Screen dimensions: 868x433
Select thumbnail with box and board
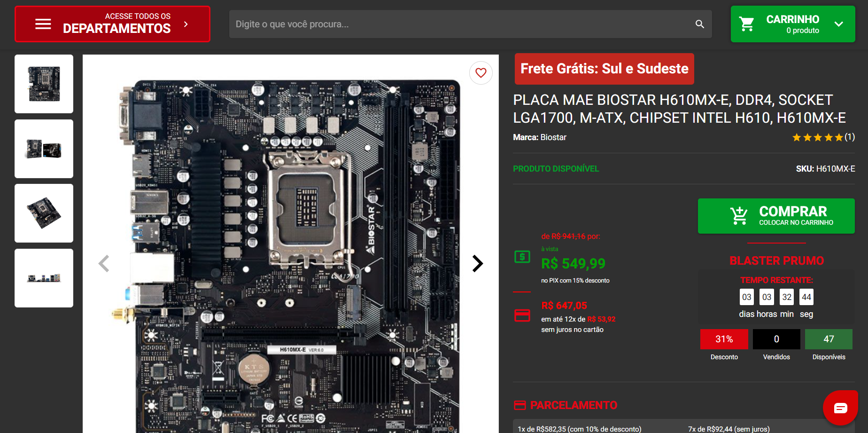tap(44, 149)
